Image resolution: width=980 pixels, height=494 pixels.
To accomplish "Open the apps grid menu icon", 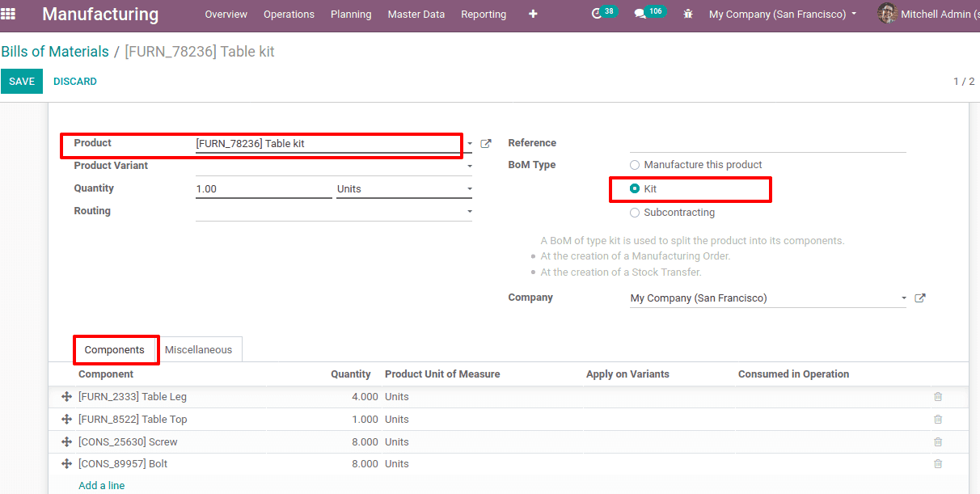I will coord(8,14).
